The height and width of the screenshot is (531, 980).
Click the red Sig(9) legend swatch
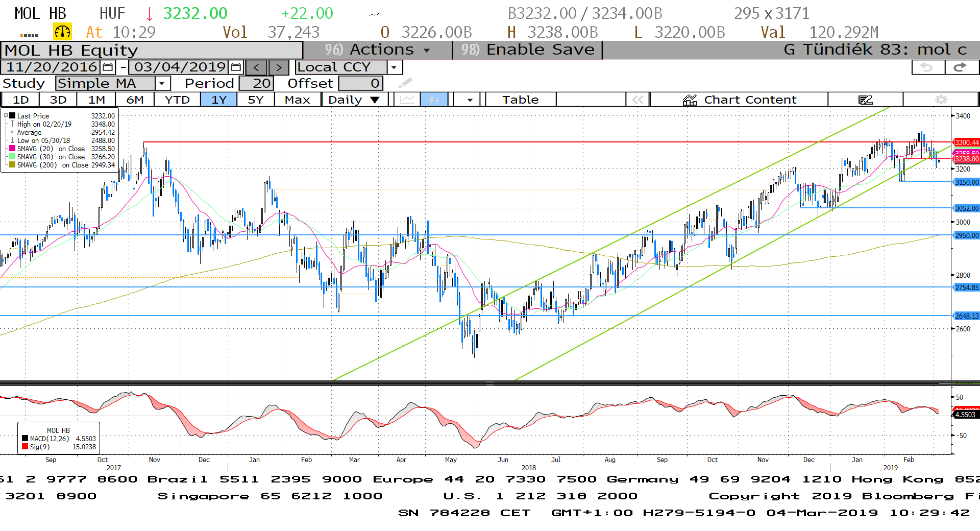[25, 447]
